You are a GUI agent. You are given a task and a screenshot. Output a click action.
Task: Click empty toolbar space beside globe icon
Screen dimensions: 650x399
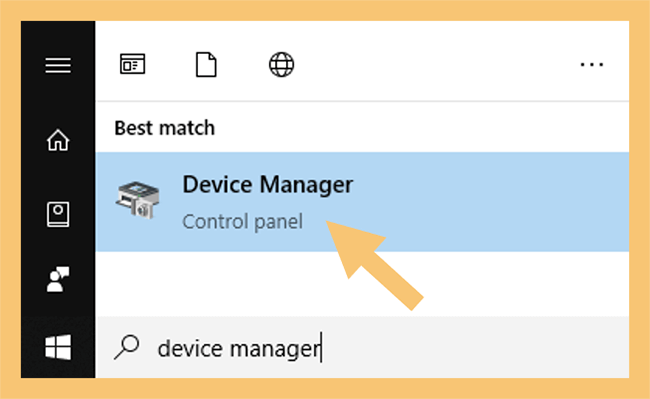point(435,64)
